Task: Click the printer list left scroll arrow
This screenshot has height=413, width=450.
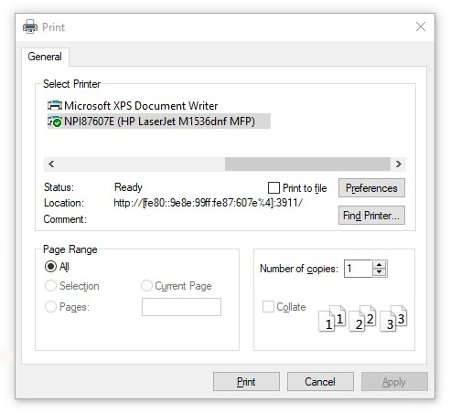Action: 51,164
